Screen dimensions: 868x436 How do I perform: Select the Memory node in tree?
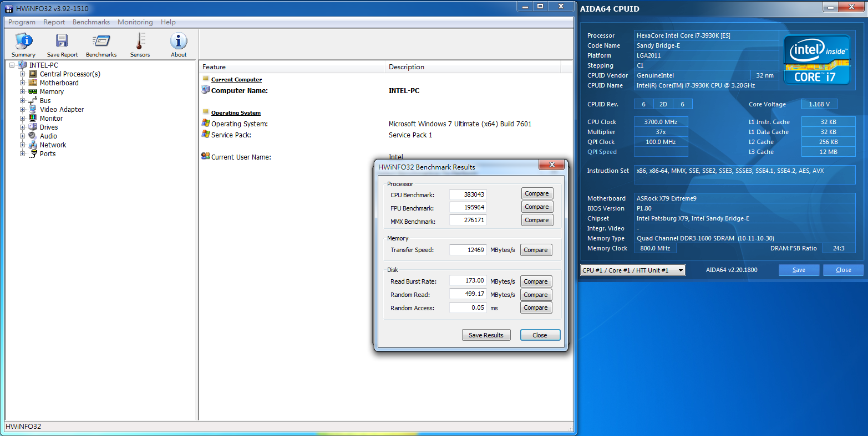pos(52,91)
